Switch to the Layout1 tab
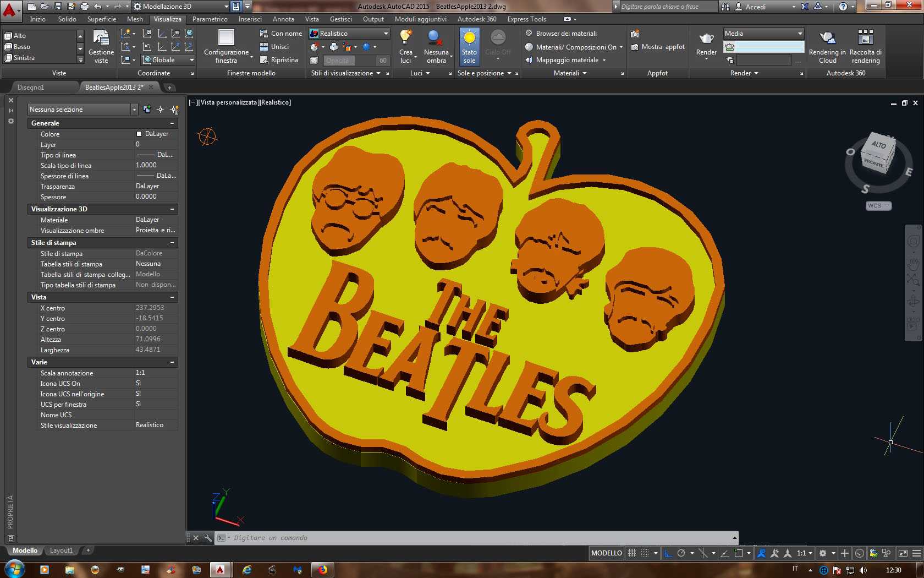The image size is (924, 578). click(61, 550)
